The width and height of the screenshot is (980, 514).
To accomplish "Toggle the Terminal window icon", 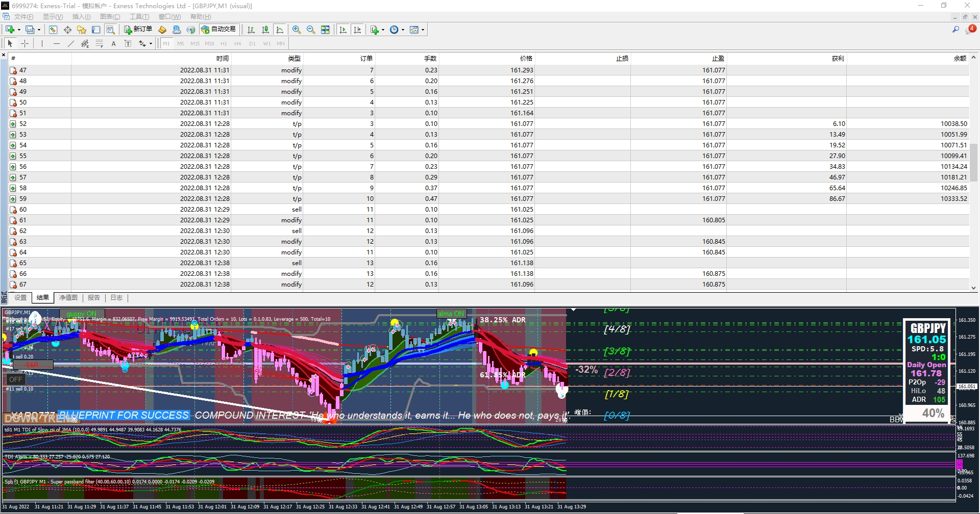I will click(96, 30).
